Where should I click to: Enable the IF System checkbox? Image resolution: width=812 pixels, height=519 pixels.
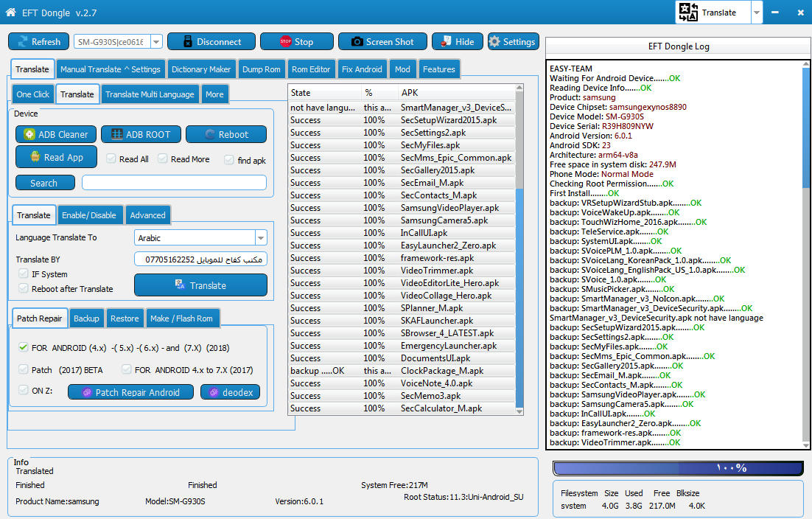coord(23,274)
